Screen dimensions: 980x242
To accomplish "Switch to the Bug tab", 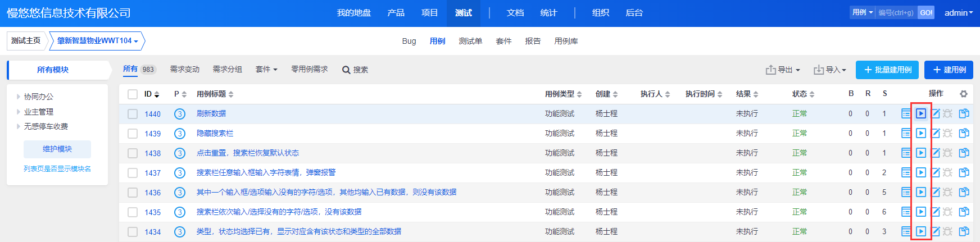I will (409, 41).
